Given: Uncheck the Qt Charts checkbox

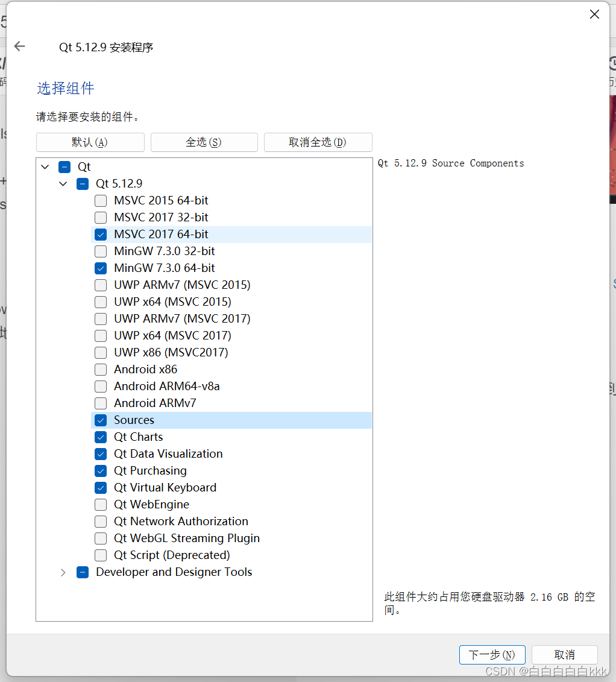Looking at the screenshot, I should [x=101, y=437].
